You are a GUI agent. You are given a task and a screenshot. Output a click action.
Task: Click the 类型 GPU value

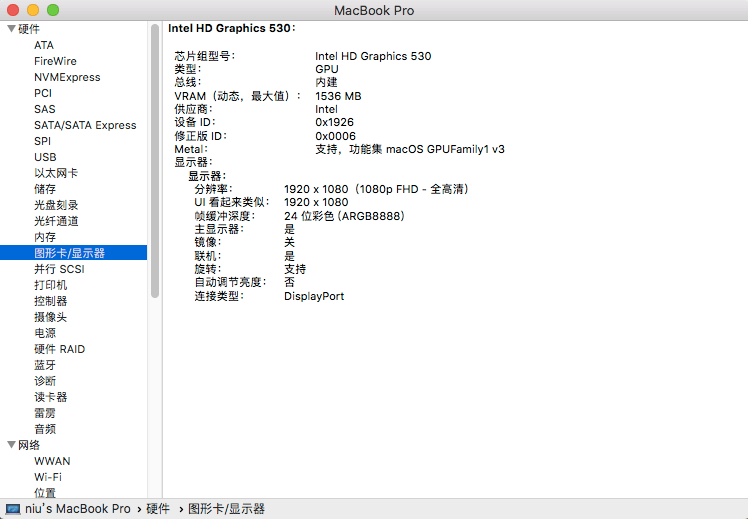tap(327, 69)
